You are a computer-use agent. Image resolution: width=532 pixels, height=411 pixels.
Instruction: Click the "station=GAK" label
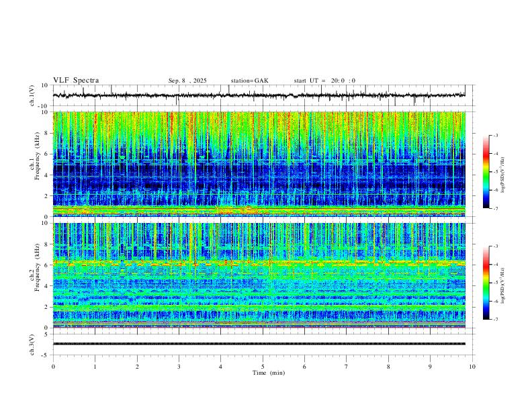click(249, 81)
